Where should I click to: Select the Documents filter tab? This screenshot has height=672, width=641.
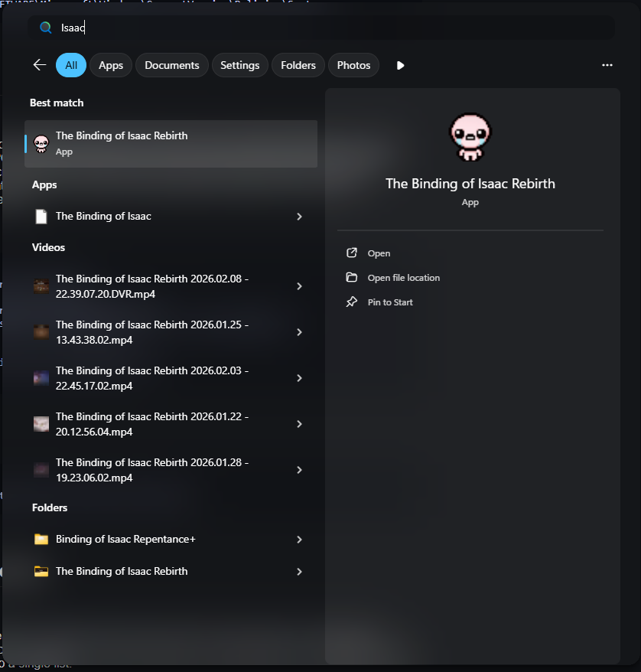click(171, 65)
